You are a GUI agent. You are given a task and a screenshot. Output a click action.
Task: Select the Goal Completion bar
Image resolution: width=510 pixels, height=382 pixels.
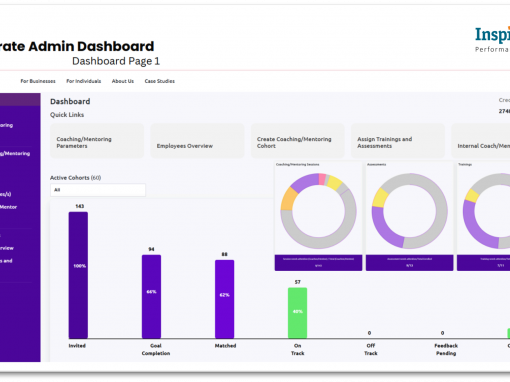[x=151, y=297]
